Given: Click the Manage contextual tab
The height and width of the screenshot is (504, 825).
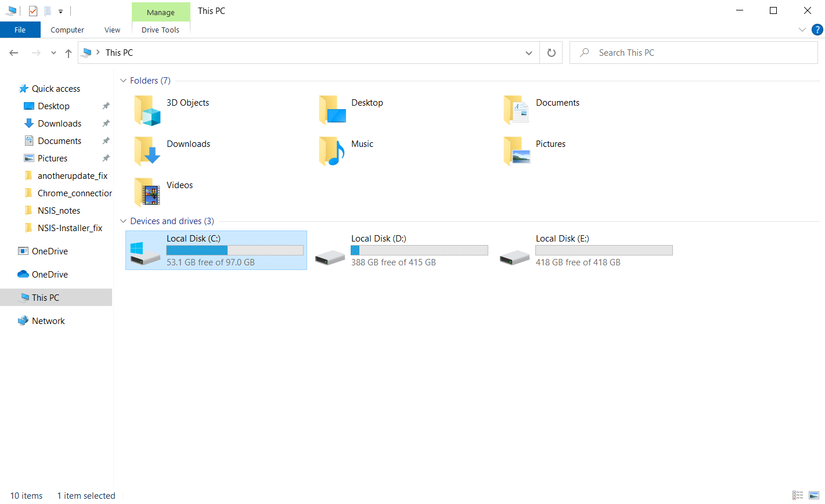Looking at the screenshot, I should tap(161, 12).
